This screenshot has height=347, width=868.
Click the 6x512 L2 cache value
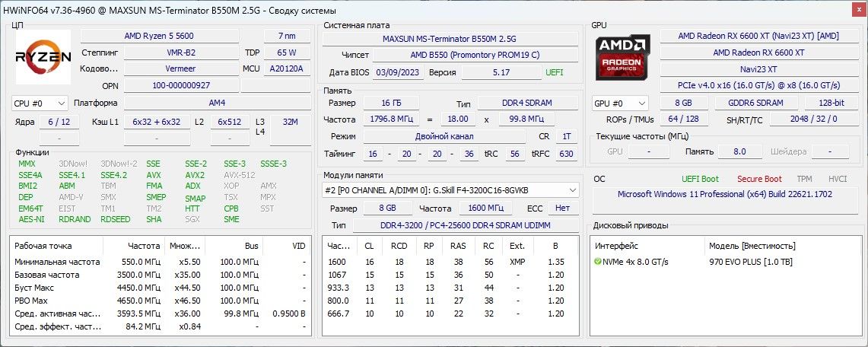(x=230, y=122)
